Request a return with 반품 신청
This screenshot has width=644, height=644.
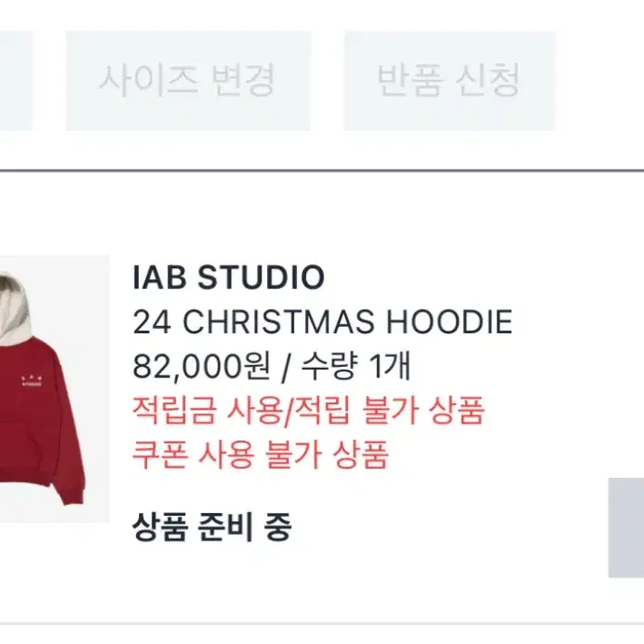coord(450,81)
